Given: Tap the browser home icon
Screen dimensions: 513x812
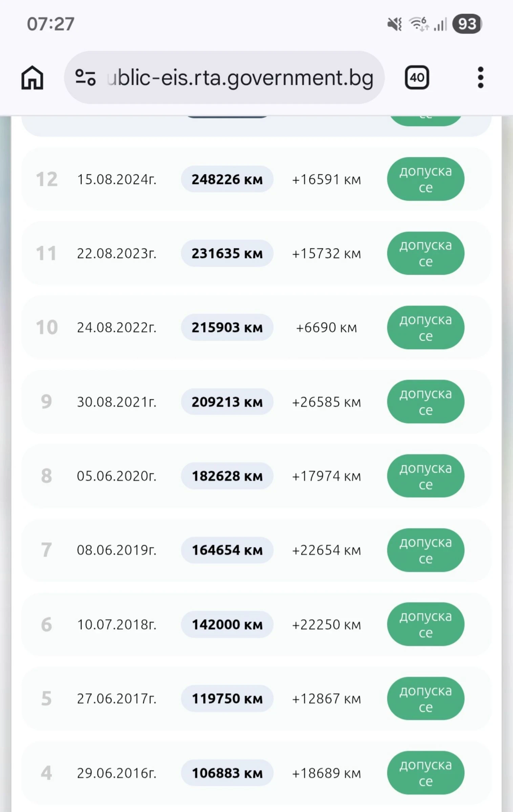Looking at the screenshot, I should [x=32, y=77].
